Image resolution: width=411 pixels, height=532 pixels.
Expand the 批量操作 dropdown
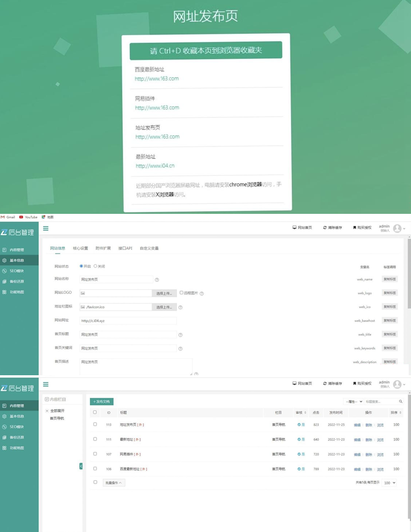point(114,482)
